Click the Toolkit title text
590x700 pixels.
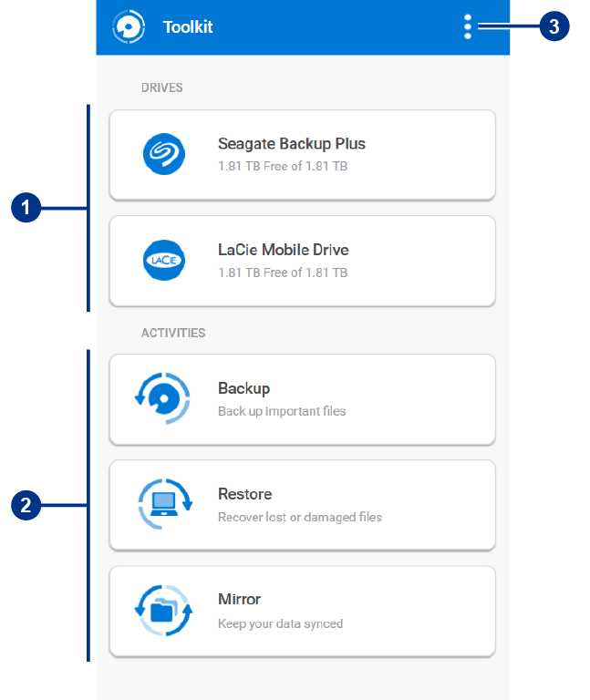coord(188,27)
